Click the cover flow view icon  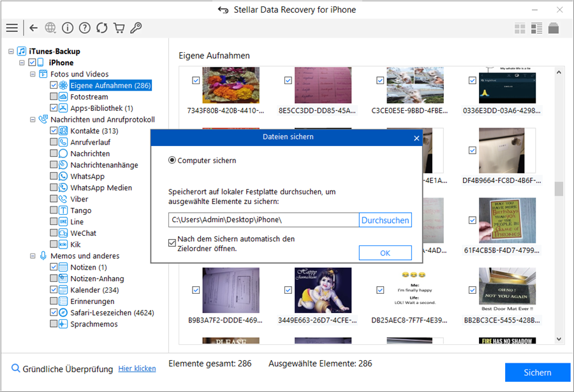(554, 28)
